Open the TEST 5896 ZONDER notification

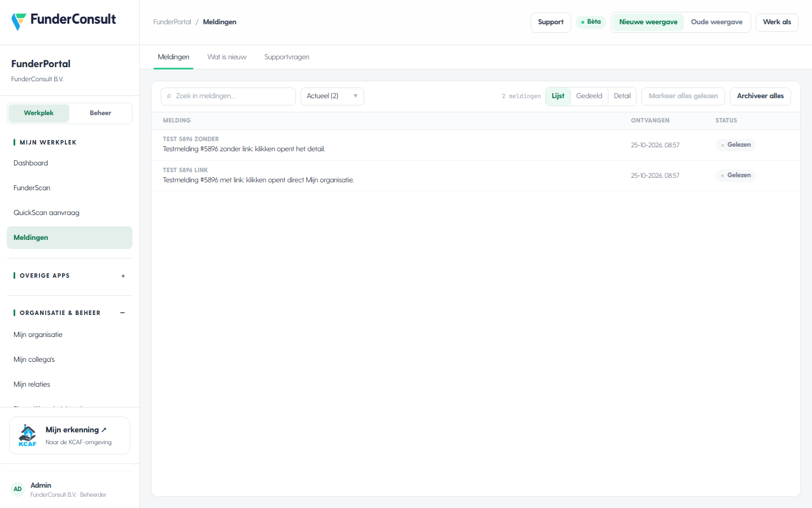click(x=475, y=145)
